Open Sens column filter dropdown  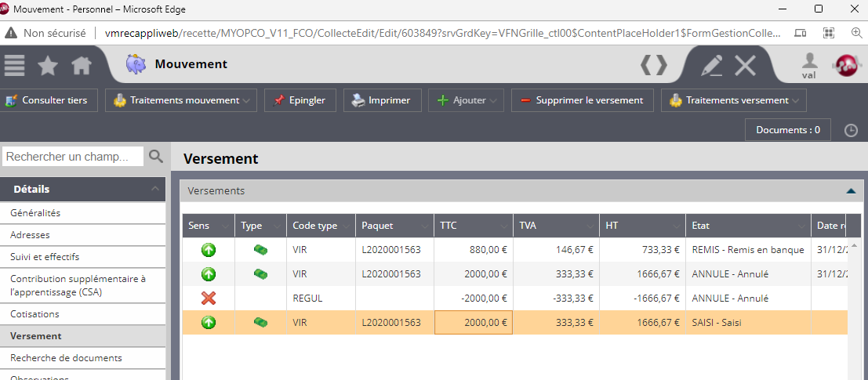pyautogui.click(x=225, y=226)
